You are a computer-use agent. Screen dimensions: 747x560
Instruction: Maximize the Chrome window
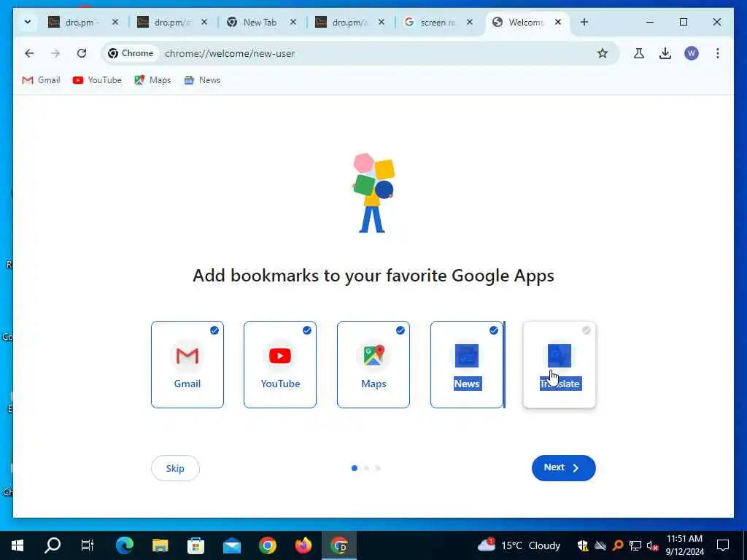tap(683, 22)
